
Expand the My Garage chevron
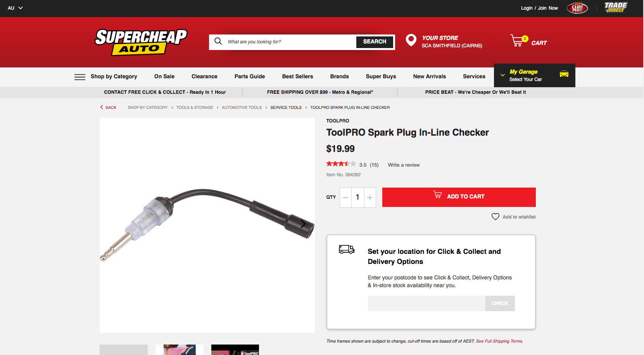coord(502,75)
